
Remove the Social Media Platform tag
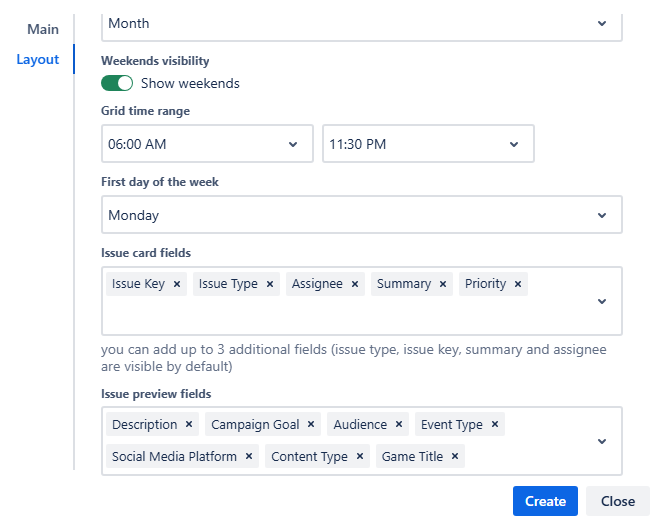[249, 457]
